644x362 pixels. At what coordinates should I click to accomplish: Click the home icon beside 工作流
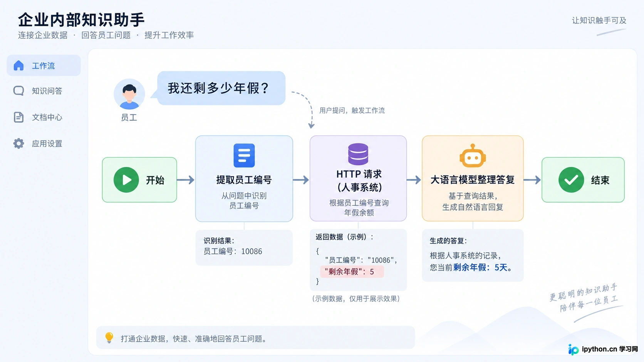(18, 65)
